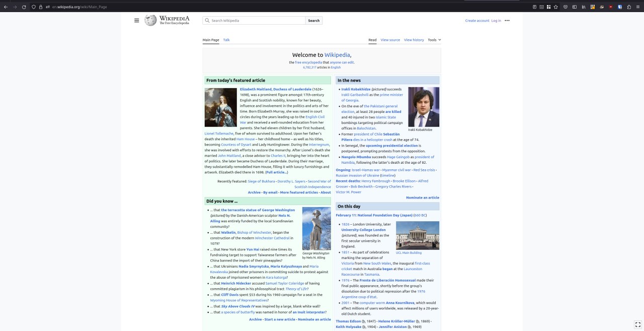Viewport: 644px width, 331px height.
Task: Click the Save to Pocket icon
Action: [x=566, y=7]
